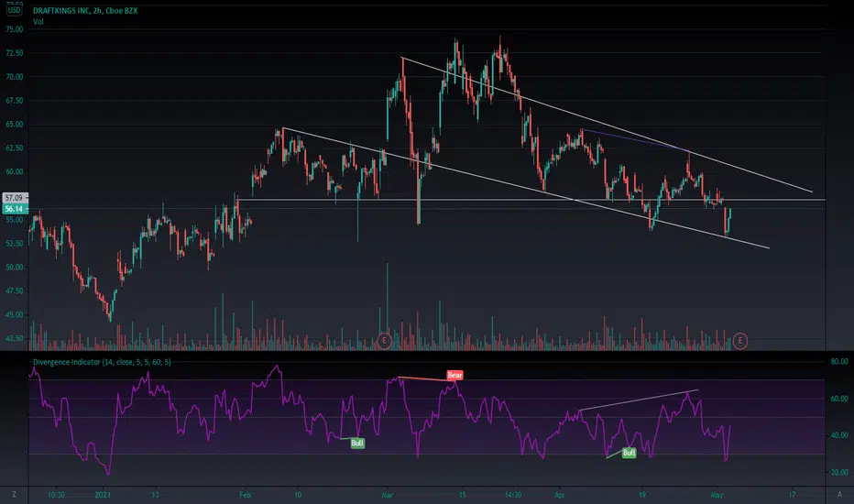854x504 pixels.
Task: Click the Z timezone button
Action: click(14, 495)
